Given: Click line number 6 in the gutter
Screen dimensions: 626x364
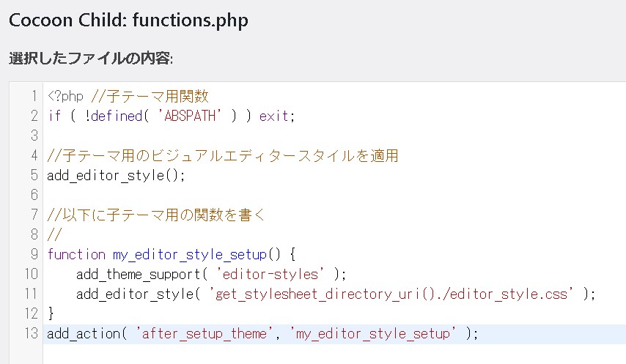Looking at the screenshot, I should [34, 195].
